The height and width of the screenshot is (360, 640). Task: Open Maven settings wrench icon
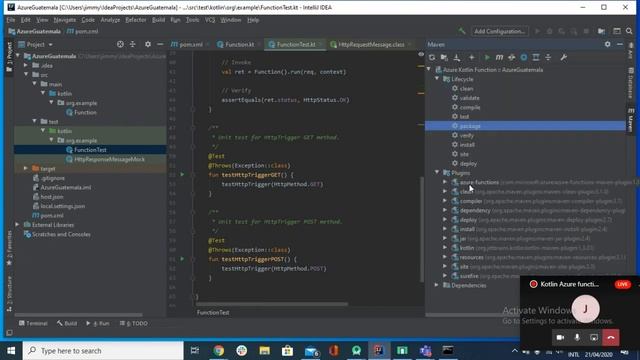[564, 58]
